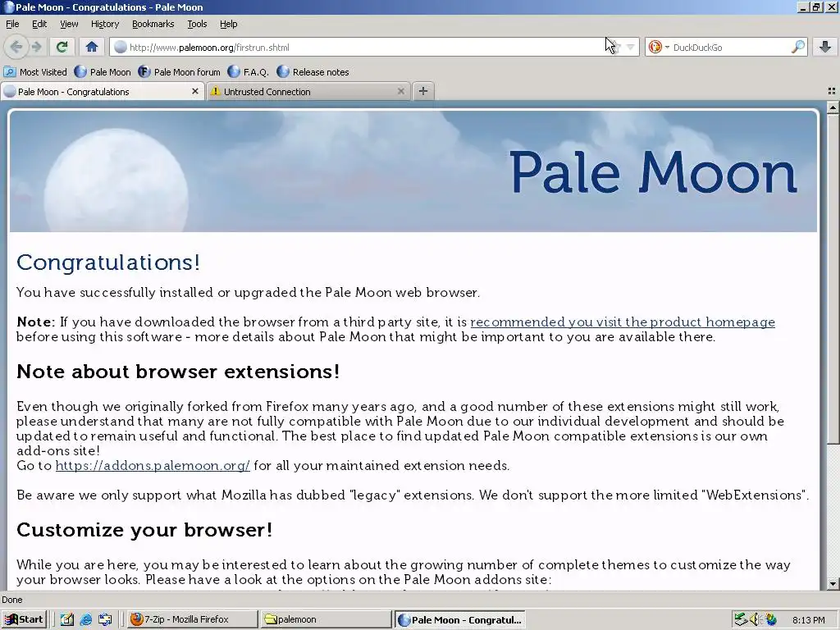Click the page scrollbar down arrow
Viewport: 840px width, 630px height.
click(833, 583)
